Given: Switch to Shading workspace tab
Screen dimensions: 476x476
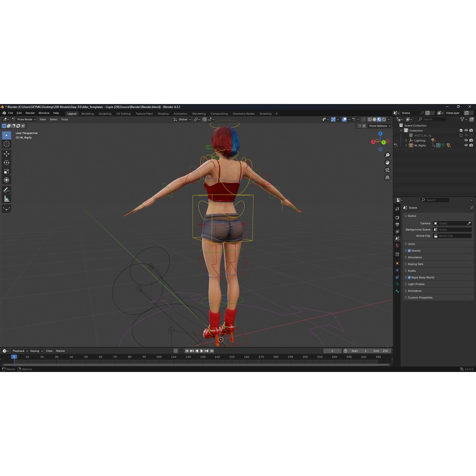Looking at the screenshot, I should coord(163,114).
